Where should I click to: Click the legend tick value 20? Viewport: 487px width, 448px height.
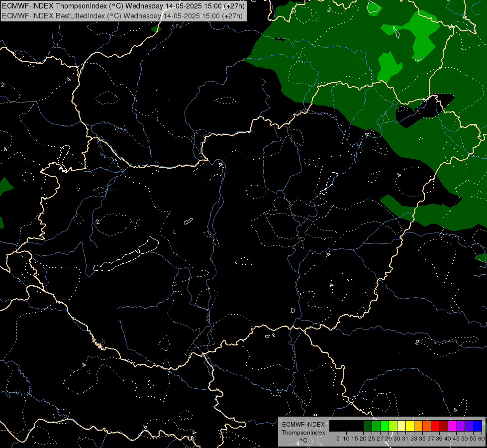(363, 439)
